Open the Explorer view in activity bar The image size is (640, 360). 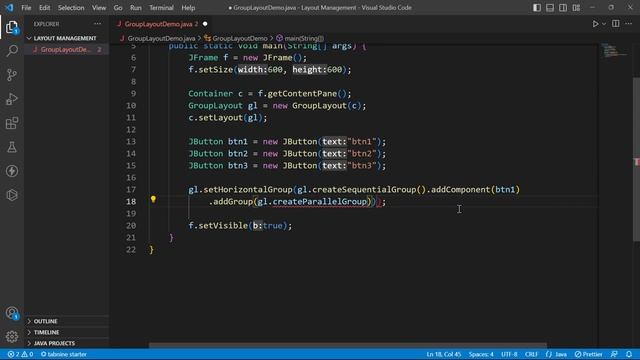click(12, 27)
